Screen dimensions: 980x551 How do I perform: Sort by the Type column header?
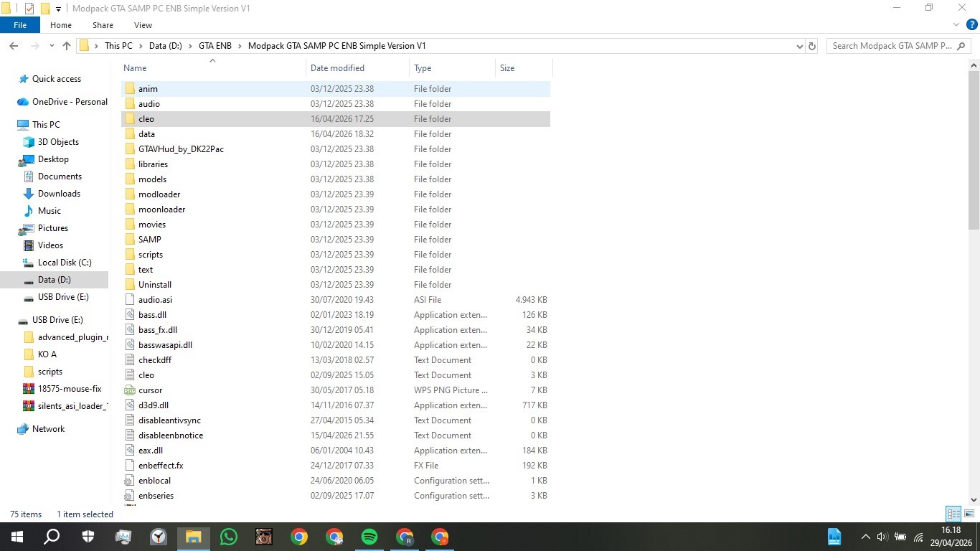pyautogui.click(x=452, y=68)
